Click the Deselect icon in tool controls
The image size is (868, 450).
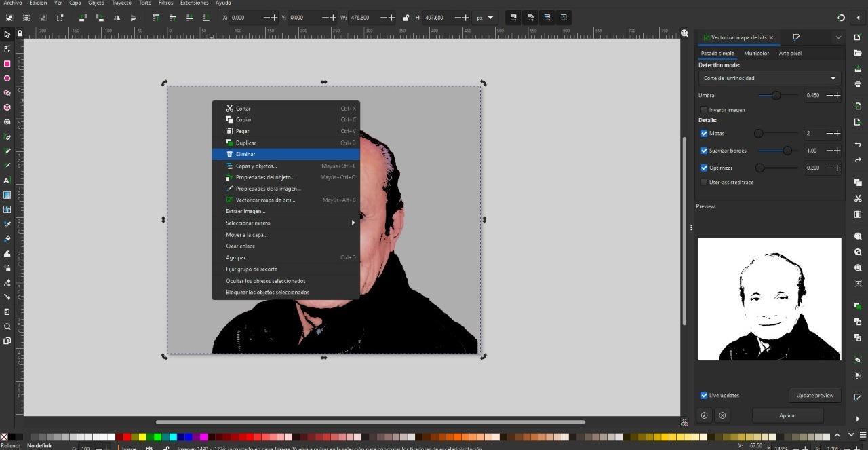(43, 18)
